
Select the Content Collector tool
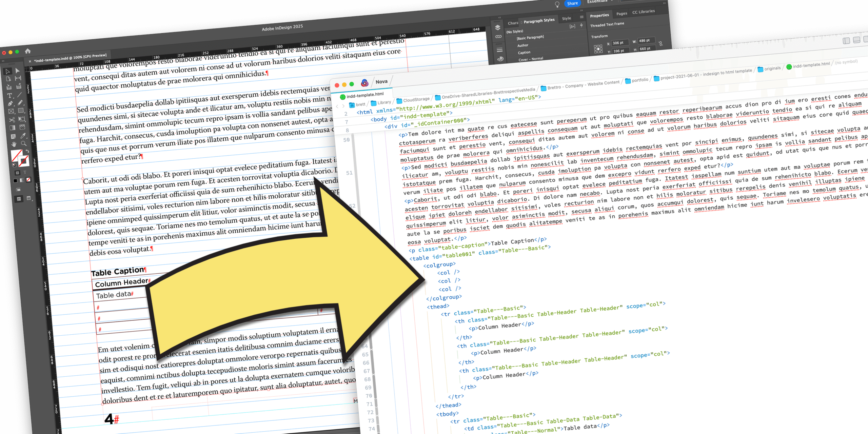(9, 87)
